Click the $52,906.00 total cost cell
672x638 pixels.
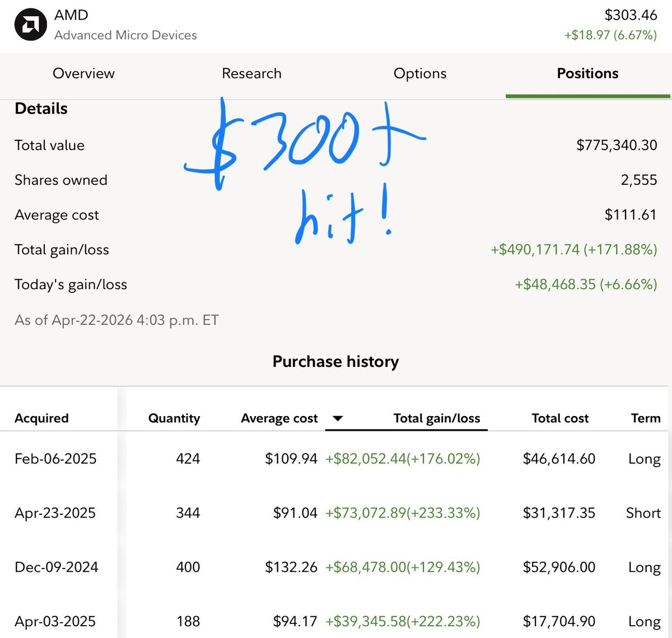[x=559, y=567]
